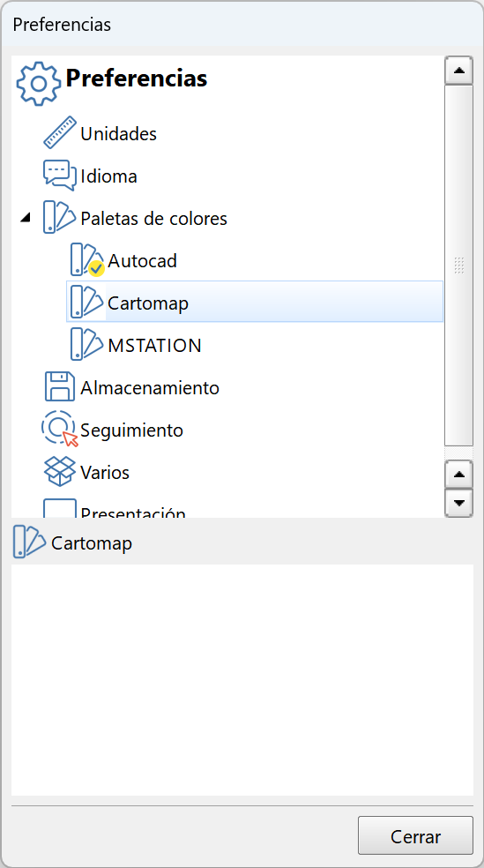484x868 pixels.
Task: Choose the Autocad color palette
Action: point(142,260)
